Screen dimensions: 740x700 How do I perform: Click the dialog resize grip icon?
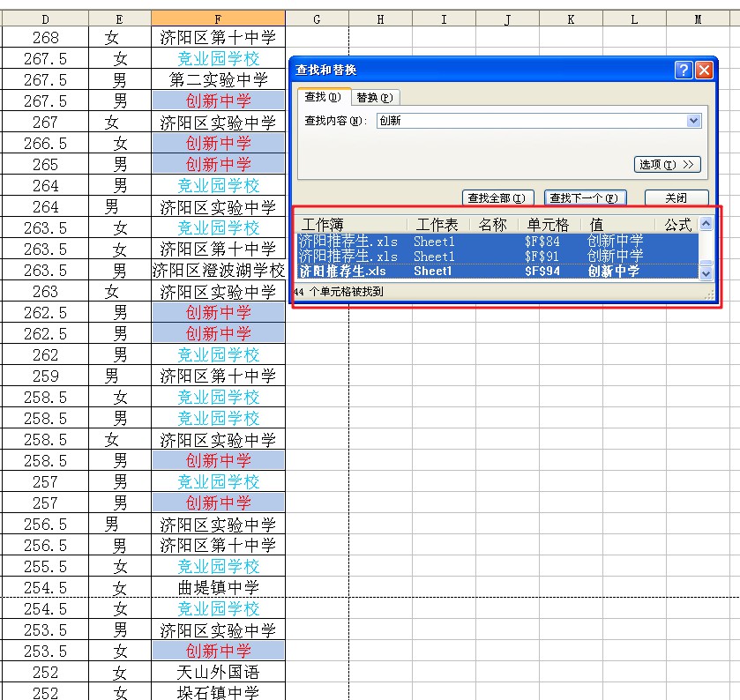click(x=709, y=295)
